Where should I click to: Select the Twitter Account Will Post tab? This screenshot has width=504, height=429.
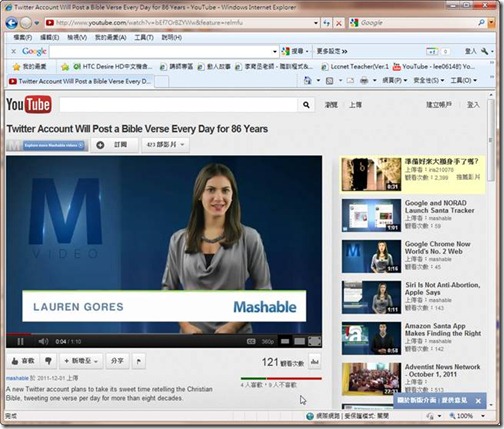(x=80, y=81)
